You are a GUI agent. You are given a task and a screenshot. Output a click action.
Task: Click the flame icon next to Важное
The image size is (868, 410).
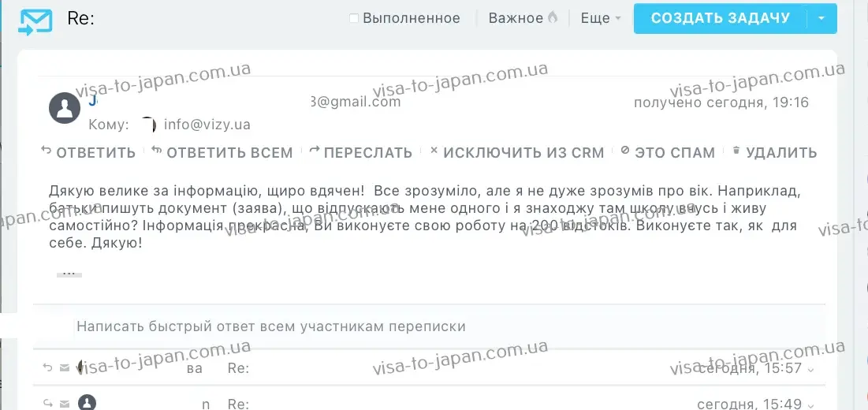pos(553,17)
